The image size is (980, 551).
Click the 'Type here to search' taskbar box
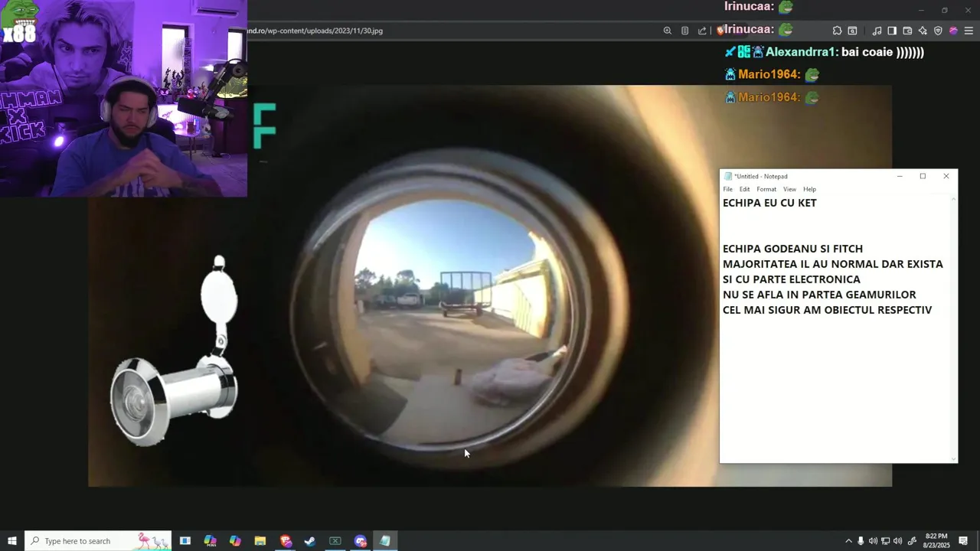point(98,541)
